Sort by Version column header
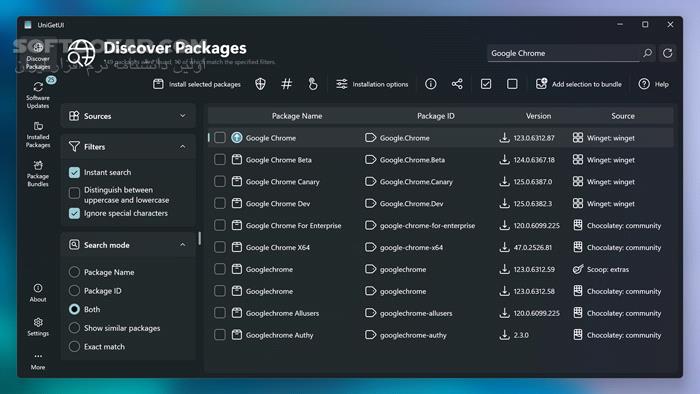The height and width of the screenshot is (394, 700). pos(538,116)
